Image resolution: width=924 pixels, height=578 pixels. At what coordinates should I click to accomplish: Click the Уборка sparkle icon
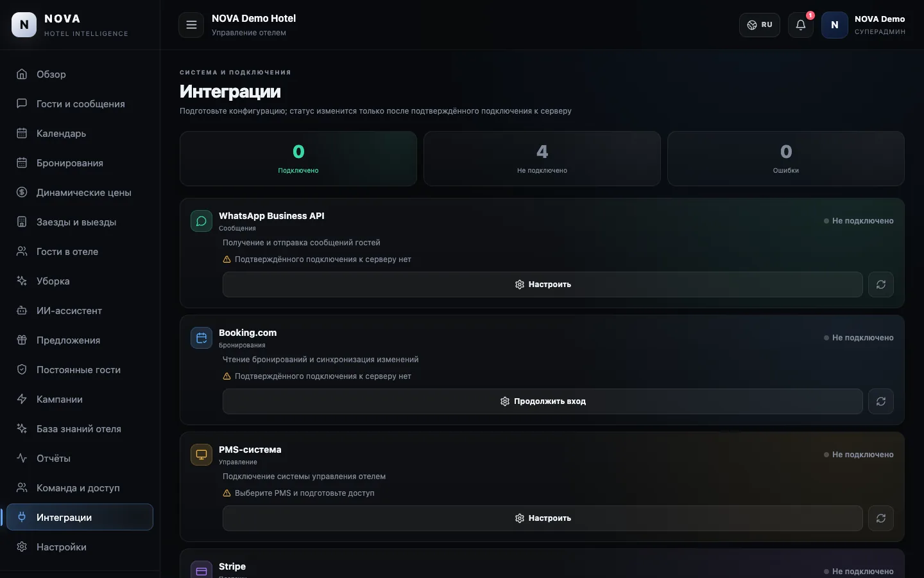(x=22, y=281)
